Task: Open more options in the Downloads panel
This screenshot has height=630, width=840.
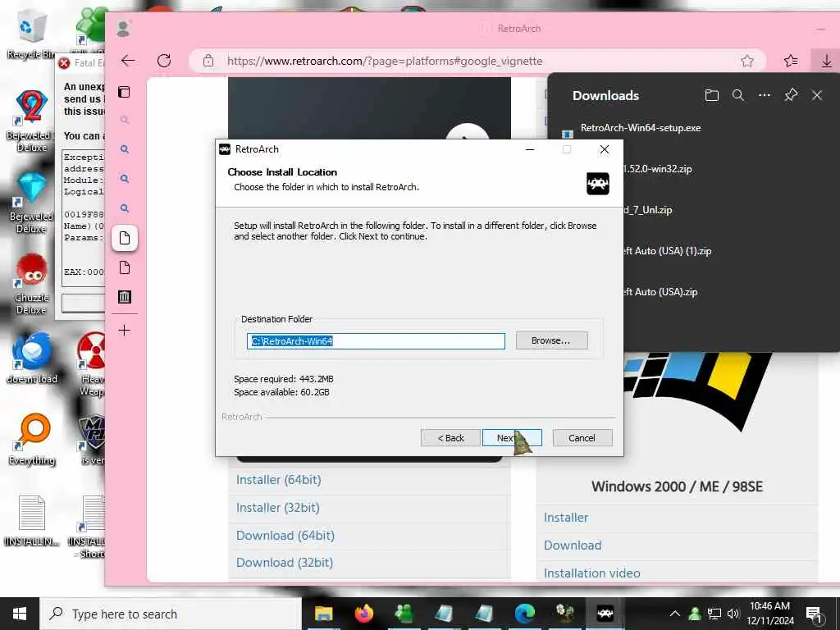Action: tap(765, 95)
